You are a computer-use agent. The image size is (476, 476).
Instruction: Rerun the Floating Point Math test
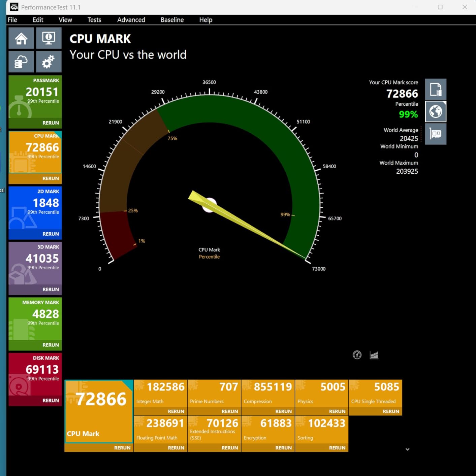point(176,448)
